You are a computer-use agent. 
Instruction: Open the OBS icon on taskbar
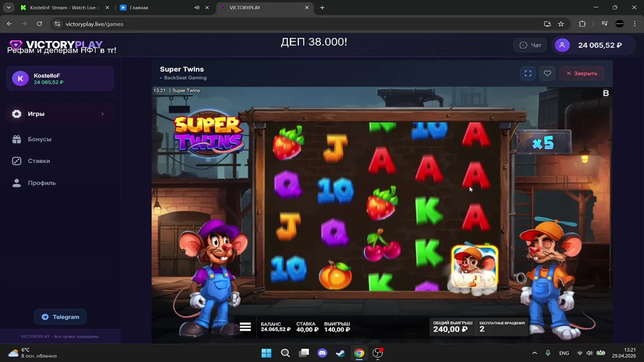tap(377, 353)
